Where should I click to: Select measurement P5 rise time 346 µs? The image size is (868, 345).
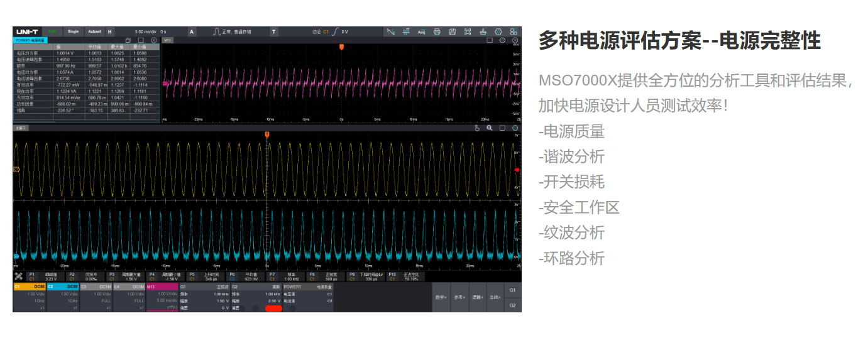(205, 277)
